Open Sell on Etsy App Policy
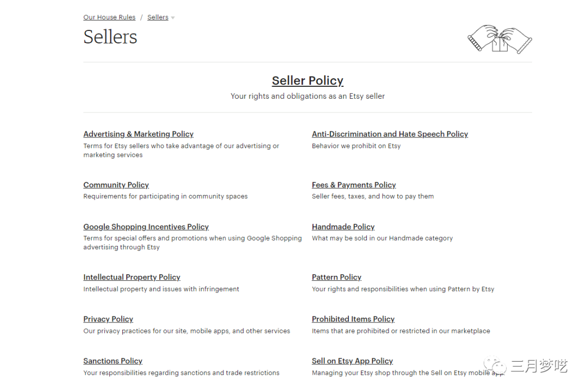This screenshot has width=587, height=392. tap(352, 361)
